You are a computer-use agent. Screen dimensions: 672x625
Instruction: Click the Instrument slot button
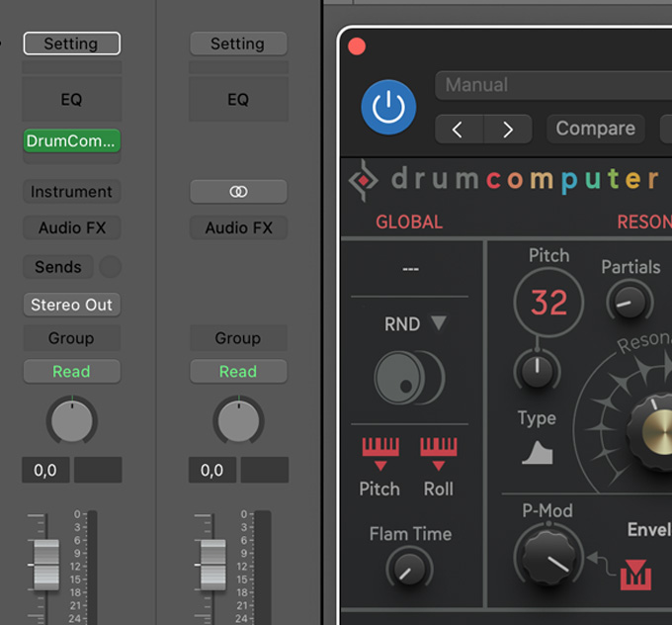pyautogui.click(x=71, y=191)
